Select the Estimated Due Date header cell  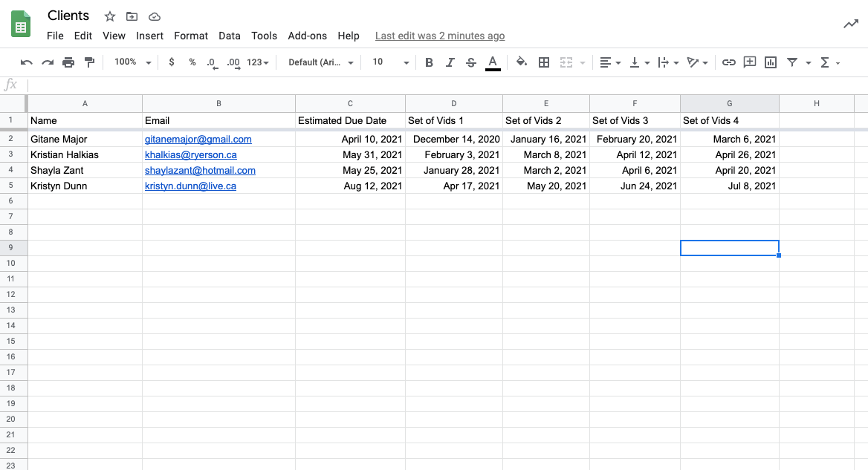click(x=351, y=120)
